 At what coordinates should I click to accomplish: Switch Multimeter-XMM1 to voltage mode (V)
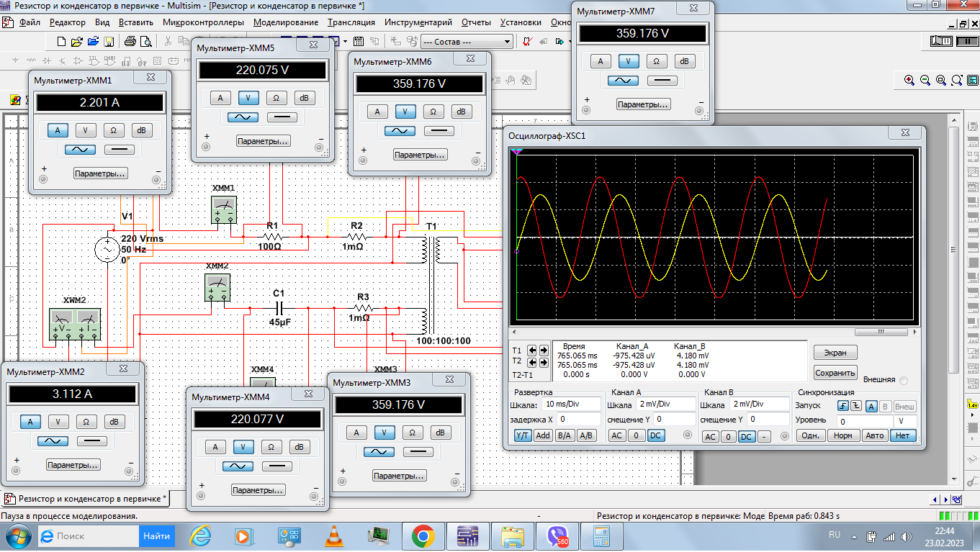(86, 130)
